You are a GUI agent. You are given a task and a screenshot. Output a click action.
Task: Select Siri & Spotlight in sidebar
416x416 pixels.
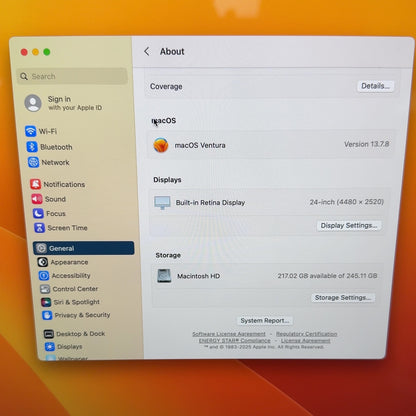click(x=71, y=302)
